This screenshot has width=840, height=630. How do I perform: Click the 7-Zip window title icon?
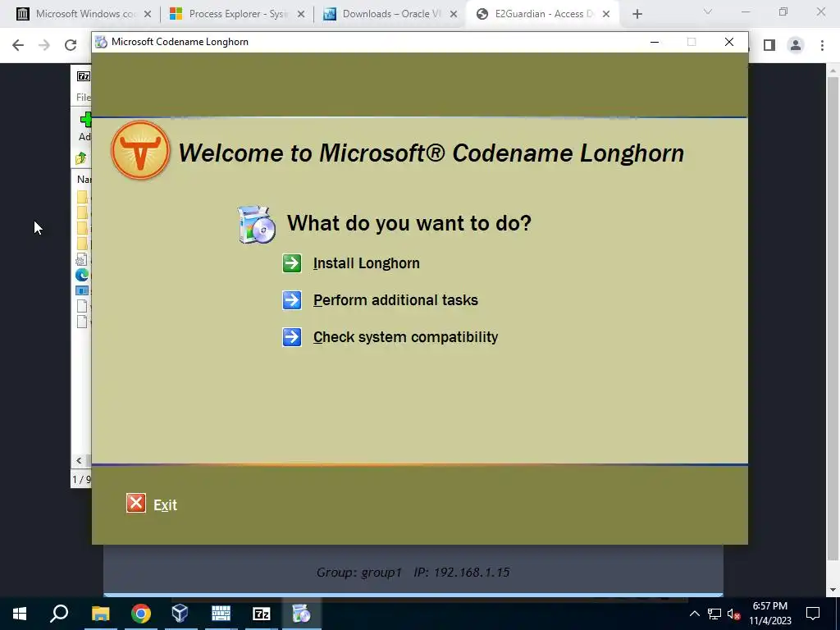click(x=84, y=76)
